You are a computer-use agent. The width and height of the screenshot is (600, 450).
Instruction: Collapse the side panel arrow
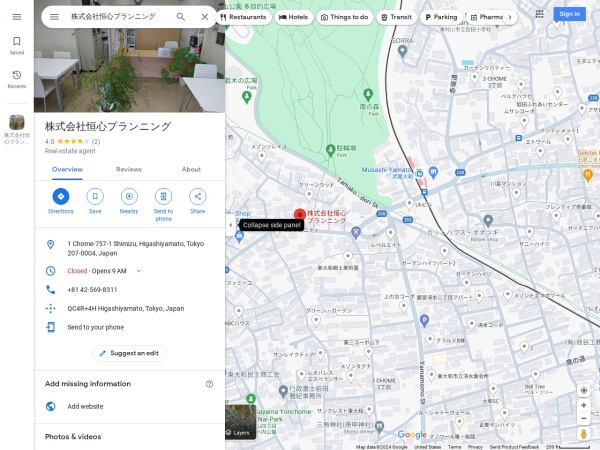click(x=230, y=225)
